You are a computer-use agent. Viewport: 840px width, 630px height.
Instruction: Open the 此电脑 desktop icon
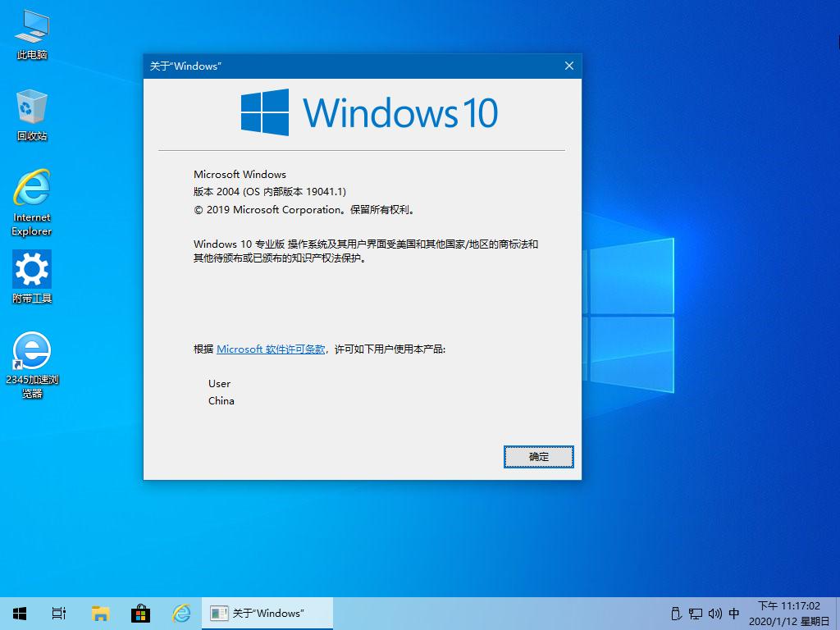click(x=32, y=34)
